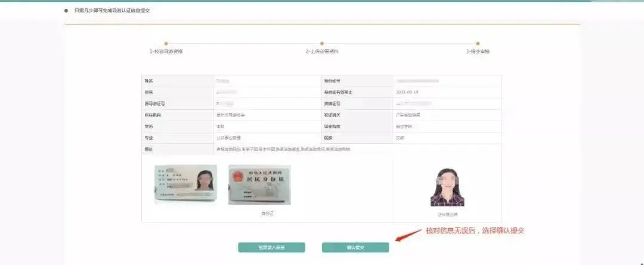Click the 广东省旅游局 issuing authority value
This screenshot has height=265, width=644.
407,115
